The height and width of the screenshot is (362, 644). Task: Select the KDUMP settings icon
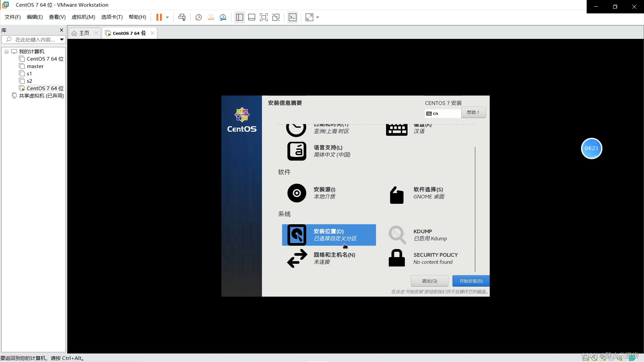coord(397,235)
